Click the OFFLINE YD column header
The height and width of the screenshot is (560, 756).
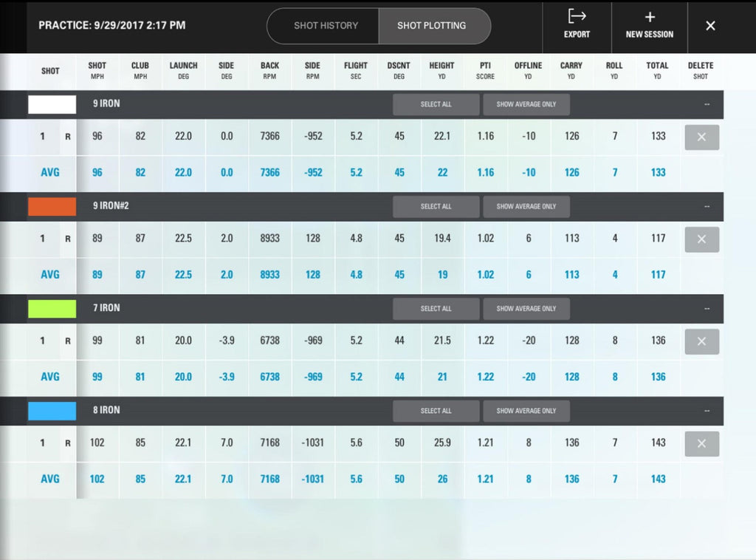click(528, 70)
